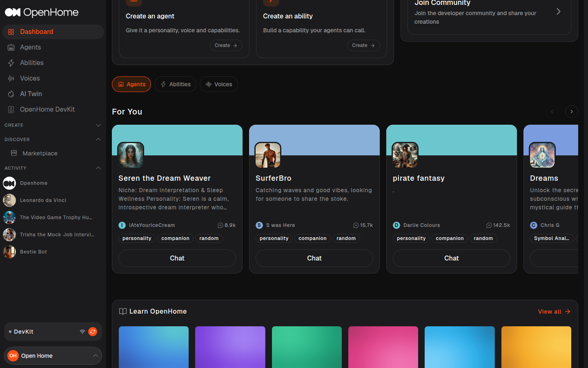Click Darlie Colours author name

(422, 225)
